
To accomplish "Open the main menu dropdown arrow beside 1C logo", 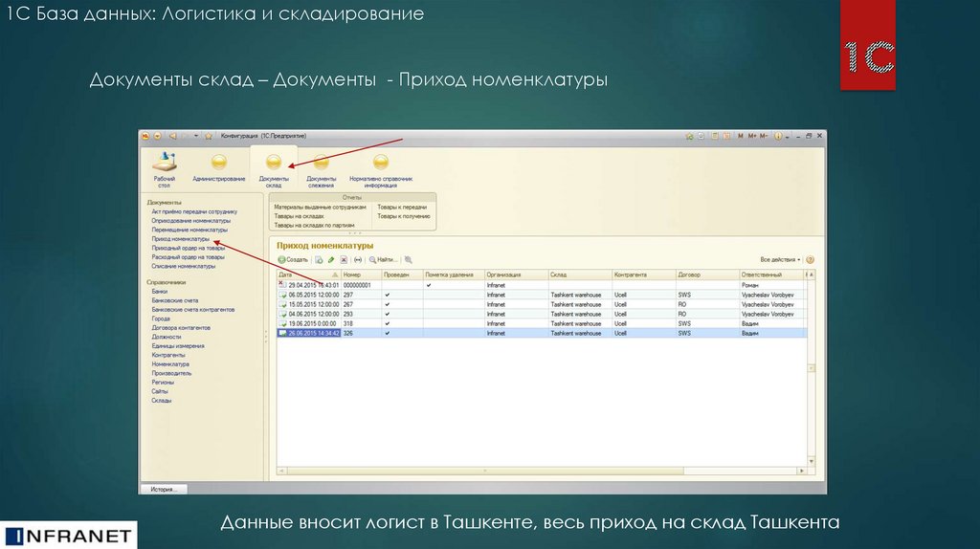I will 157,136.
